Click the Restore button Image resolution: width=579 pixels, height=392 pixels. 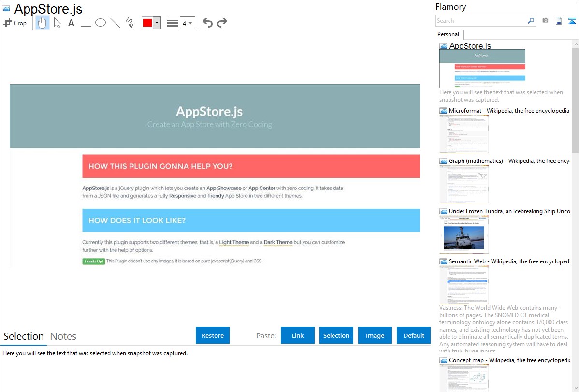tap(213, 335)
